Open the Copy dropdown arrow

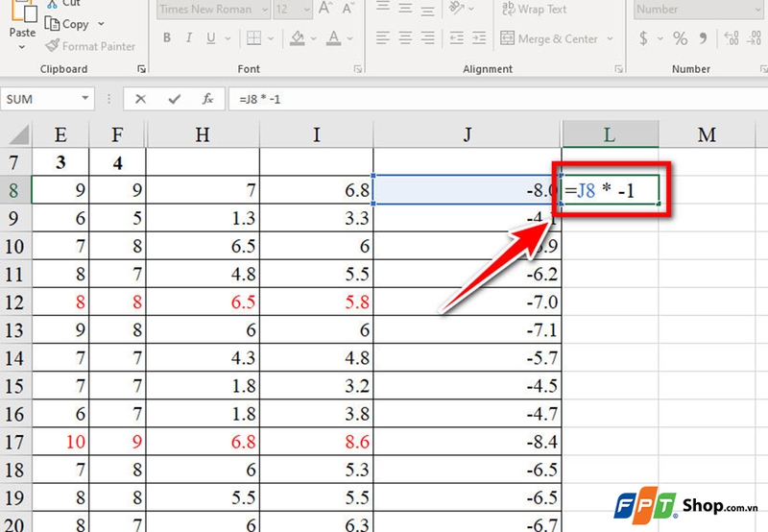point(101,23)
